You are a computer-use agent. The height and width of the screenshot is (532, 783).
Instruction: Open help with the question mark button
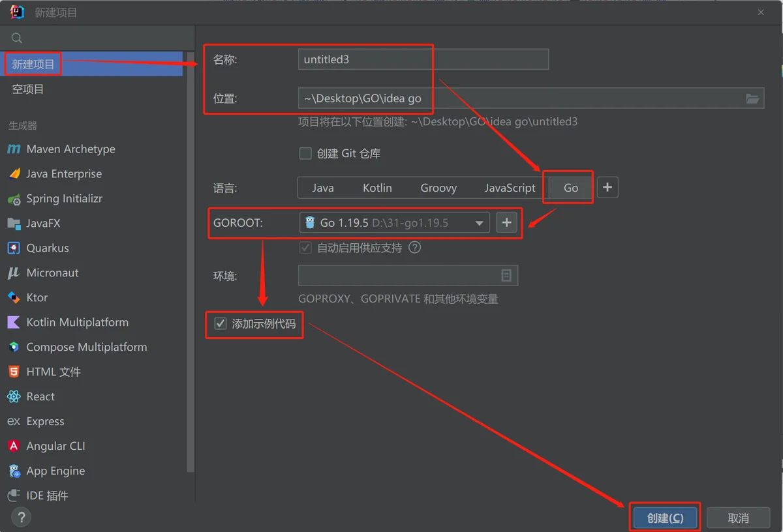(22, 518)
